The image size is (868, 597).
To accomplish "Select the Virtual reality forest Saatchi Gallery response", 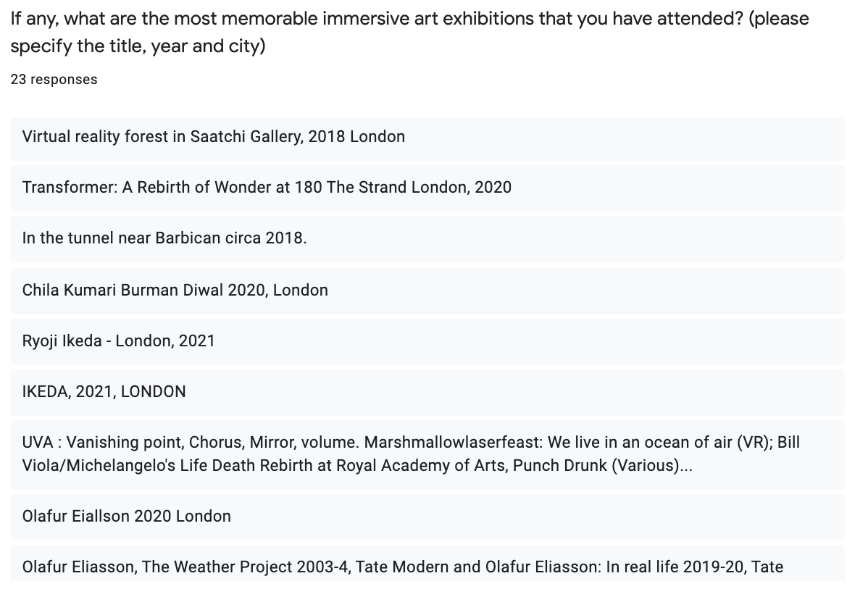I will tap(214, 137).
